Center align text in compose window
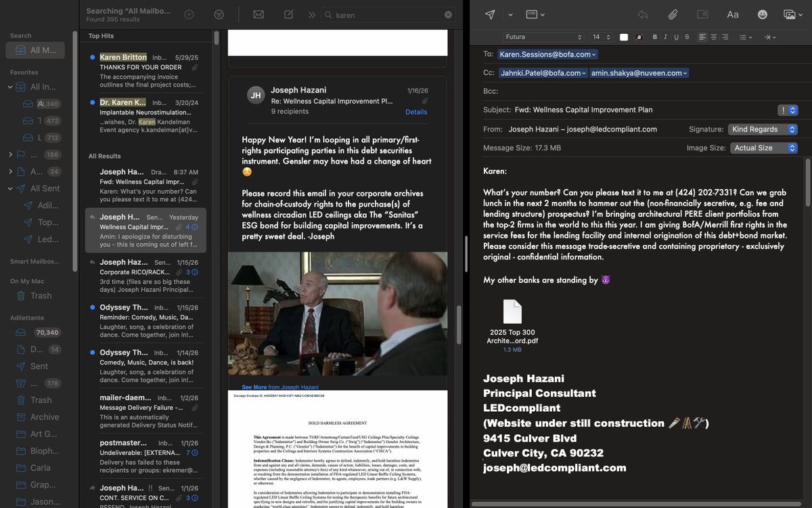 714,37
